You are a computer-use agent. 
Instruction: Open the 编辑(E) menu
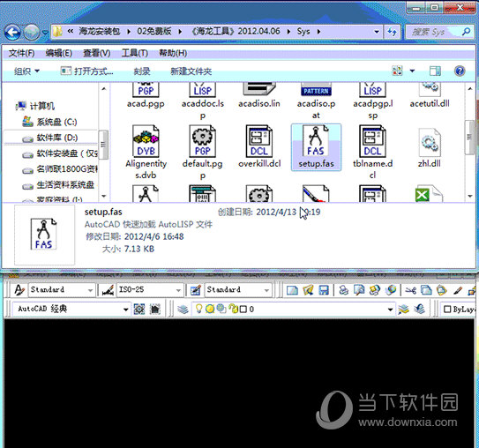[58, 53]
